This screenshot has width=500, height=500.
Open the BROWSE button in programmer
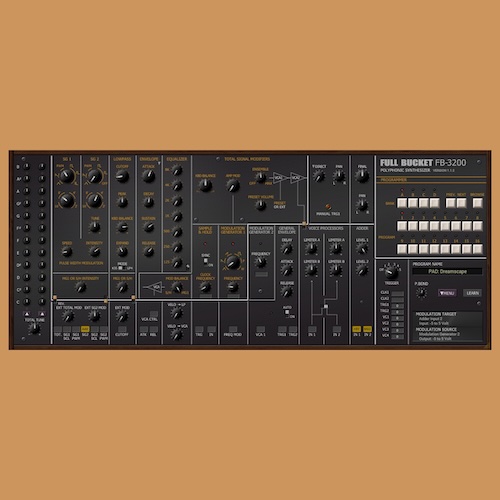click(478, 203)
